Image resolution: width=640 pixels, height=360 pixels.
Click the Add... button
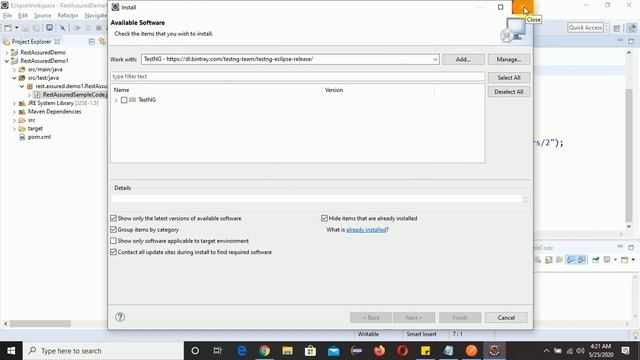[x=463, y=59]
